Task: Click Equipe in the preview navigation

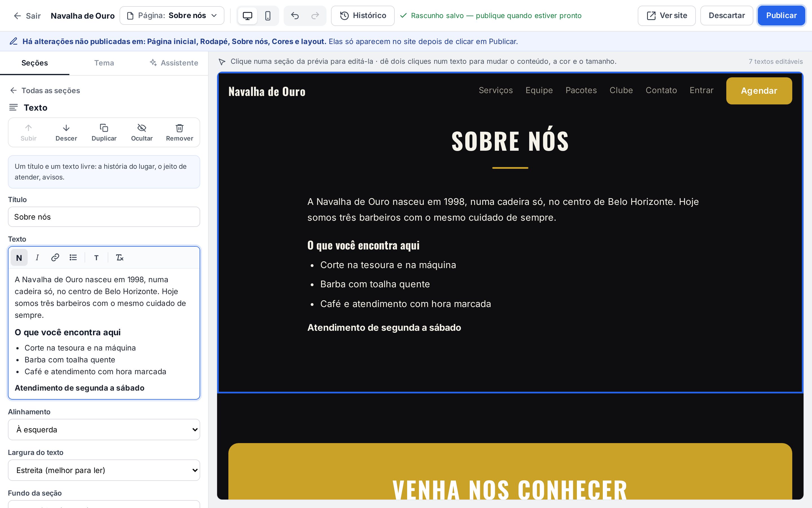Action: 539,90
